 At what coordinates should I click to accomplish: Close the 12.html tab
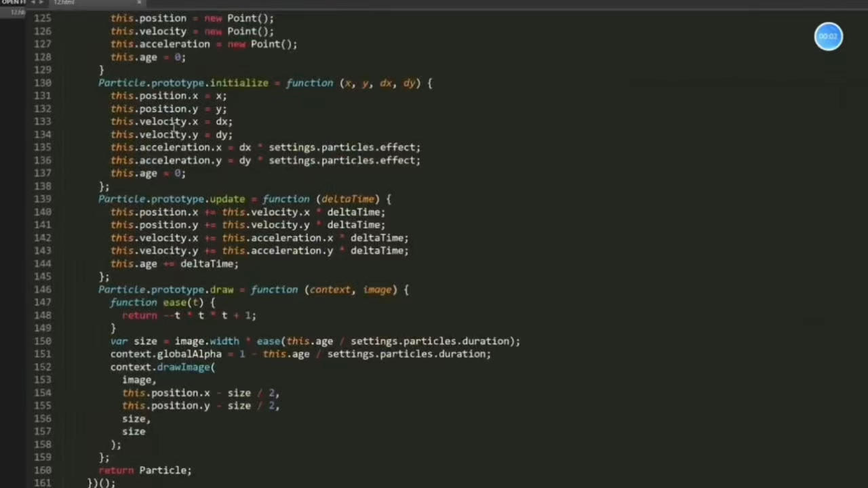click(x=139, y=3)
